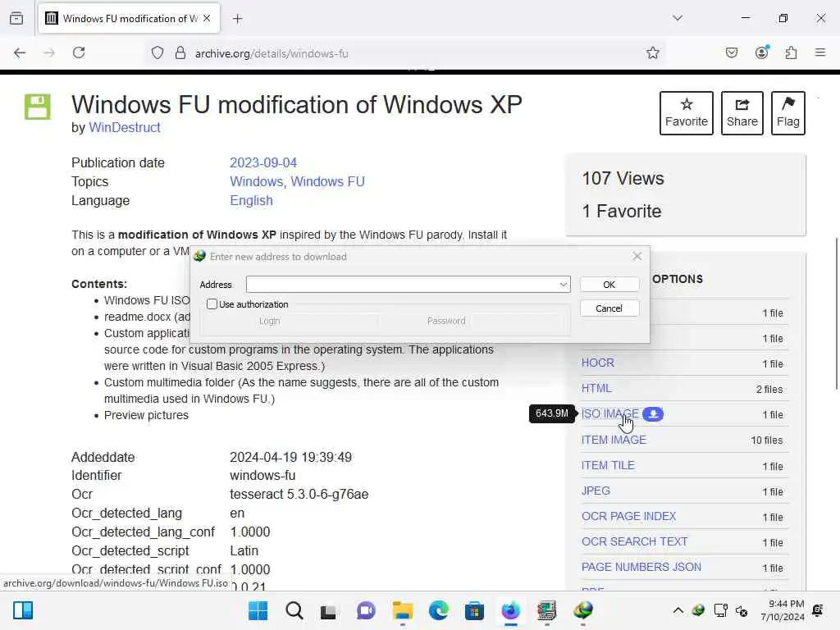Open tracking protection shield icon
This screenshot has height=630, width=840.
(x=157, y=53)
